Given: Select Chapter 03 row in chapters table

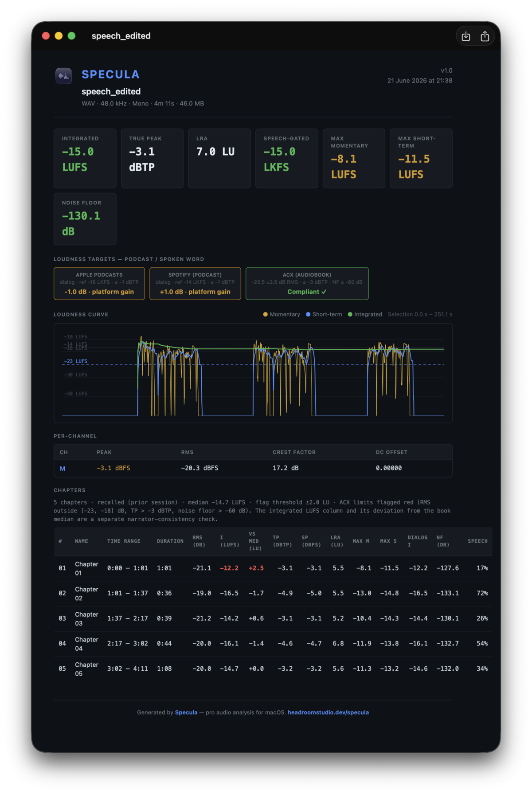Looking at the screenshot, I should [273, 618].
